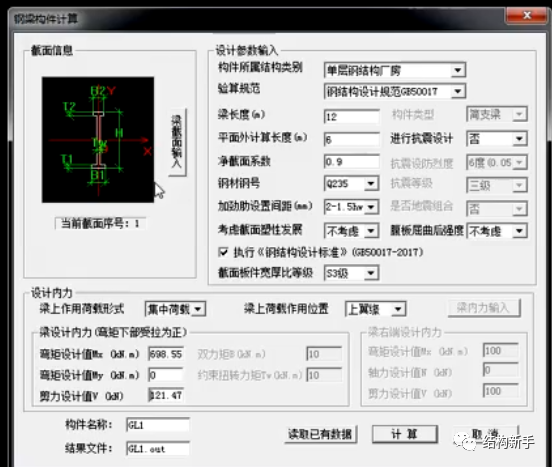Click the 双力矩B input field
This screenshot has height=467, width=552.
click(324, 354)
